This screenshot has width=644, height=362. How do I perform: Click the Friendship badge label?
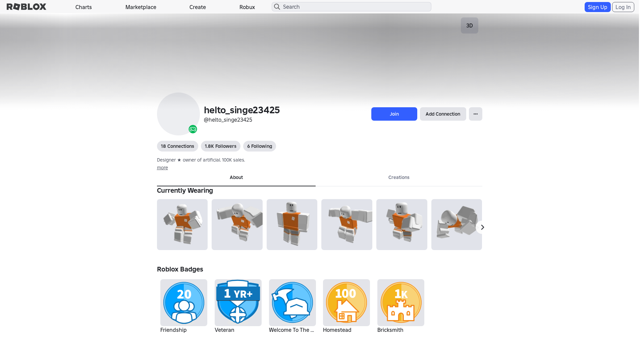pos(173,330)
